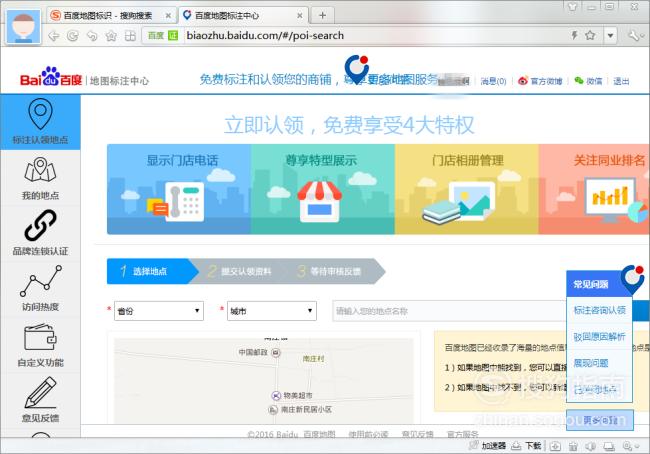Open the 省份 province dropdown
Screen dimensions: 650x454
tap(159, 311)
